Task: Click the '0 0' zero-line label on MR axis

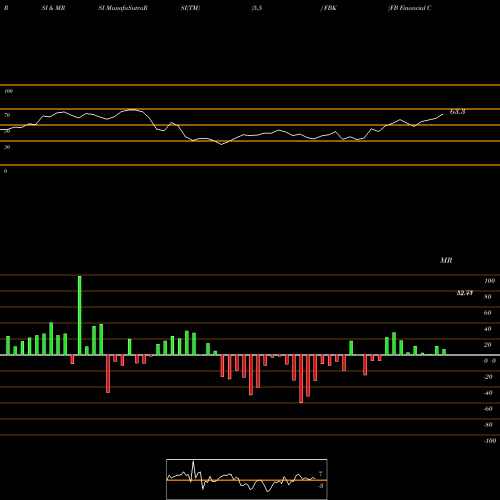Action: coord(490,361)
